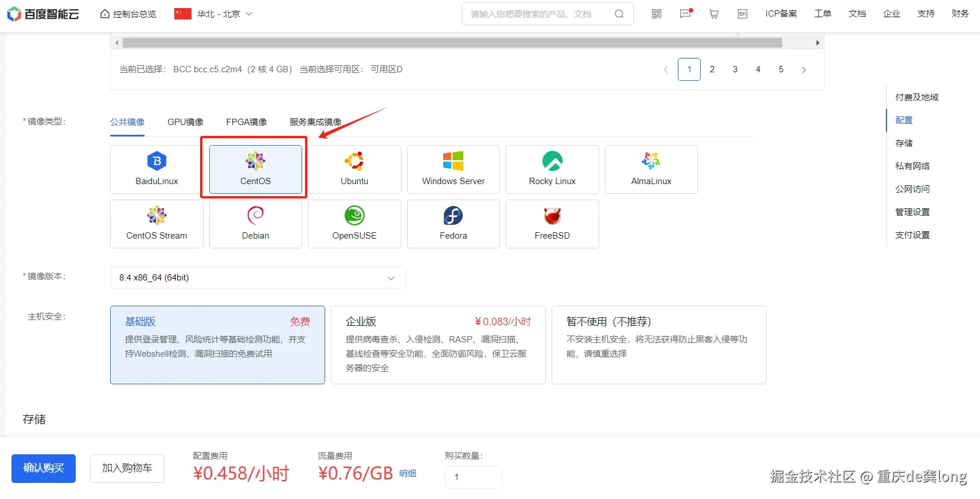Open the 镜像版本 8.4 x86_64 dropdown
The height and width of the screenshot is (499, 980).
(x=258, y=278)
